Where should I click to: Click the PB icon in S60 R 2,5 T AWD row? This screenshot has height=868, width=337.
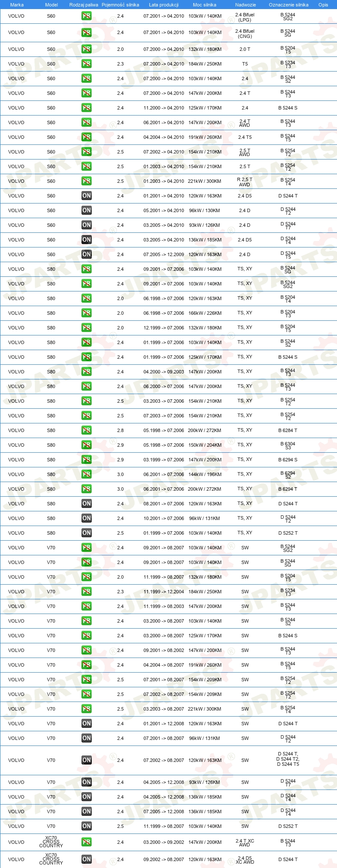coord(87,181)
